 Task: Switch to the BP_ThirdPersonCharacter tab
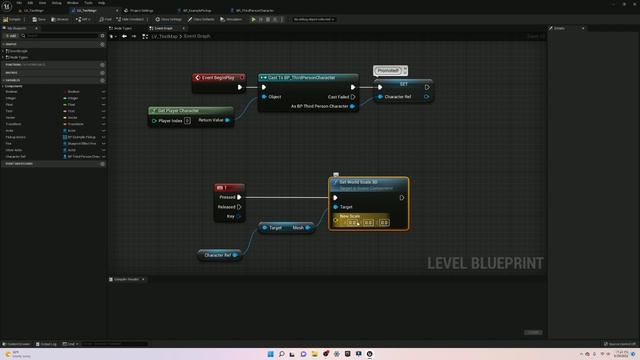click(252, 11)
